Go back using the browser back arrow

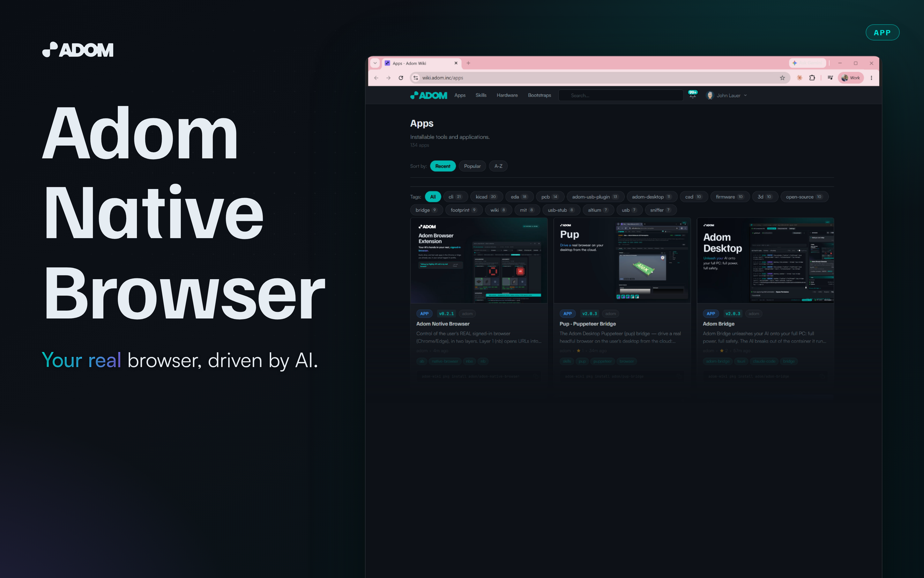coord(376,78)
